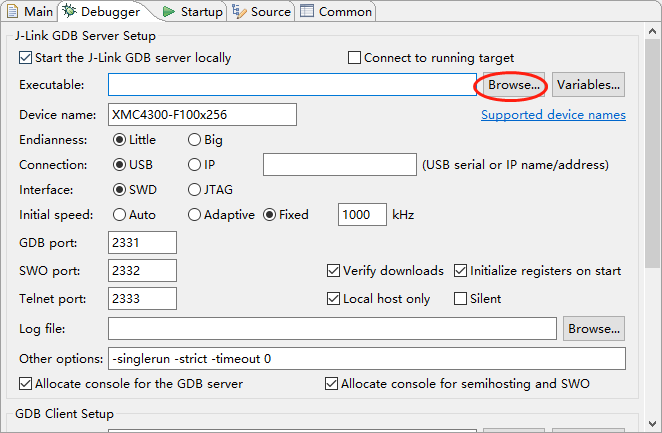Enable Connect to running target checkbox
Screen dimensions: 662x433
tap(354, 57)
